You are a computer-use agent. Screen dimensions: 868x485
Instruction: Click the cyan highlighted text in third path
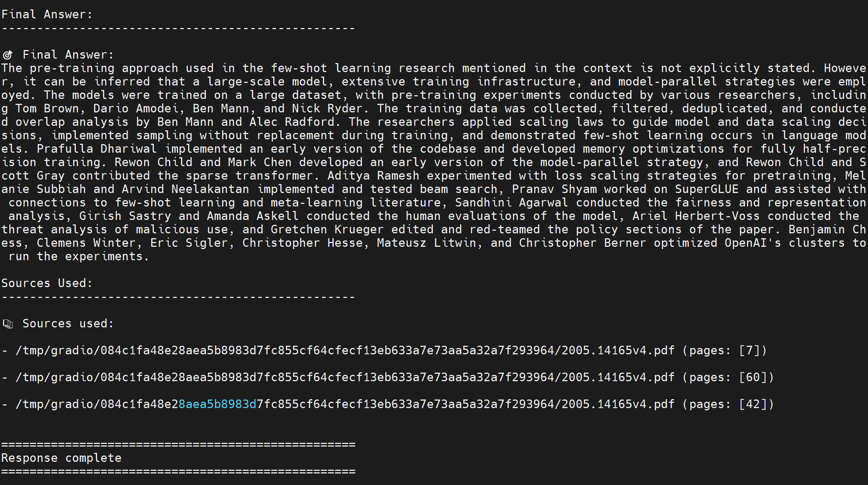click(217, 404)
